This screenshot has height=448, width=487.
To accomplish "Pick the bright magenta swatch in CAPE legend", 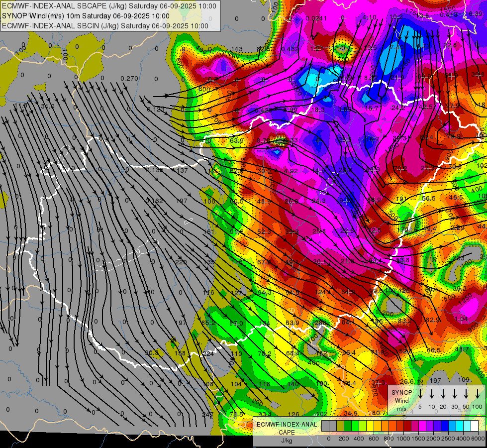I will coord(422,426).
